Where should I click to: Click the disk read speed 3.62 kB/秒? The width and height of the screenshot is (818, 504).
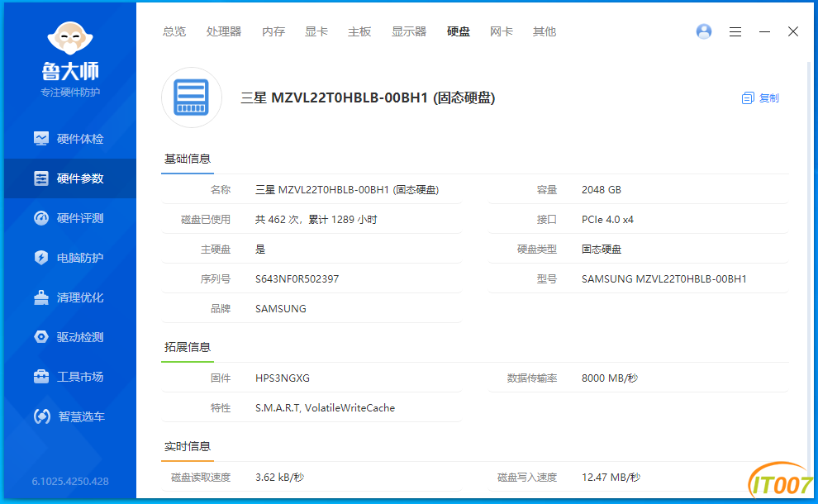(x=279, y=478)
